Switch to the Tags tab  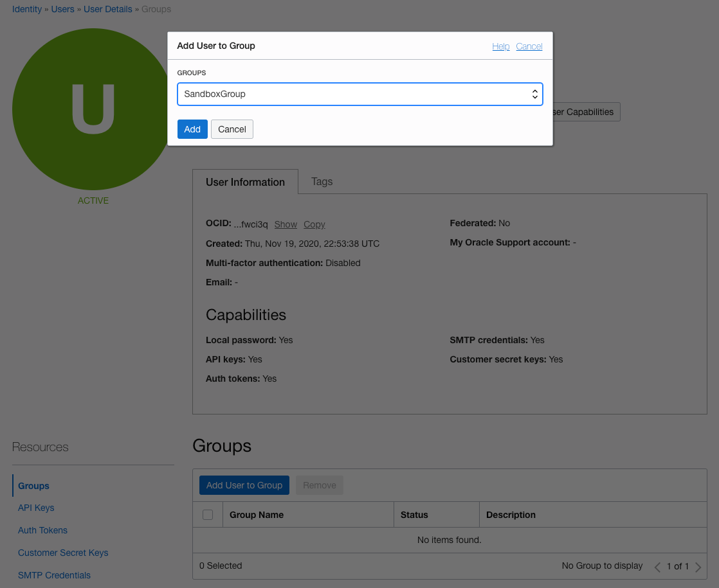click(x=322, y=182)
